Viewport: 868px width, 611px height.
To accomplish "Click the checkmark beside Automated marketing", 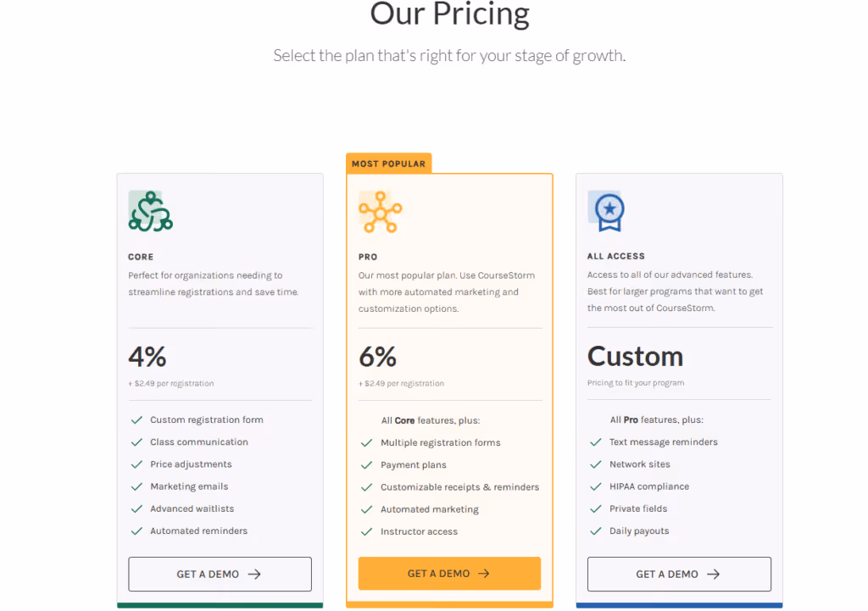I will coord(367,509).
